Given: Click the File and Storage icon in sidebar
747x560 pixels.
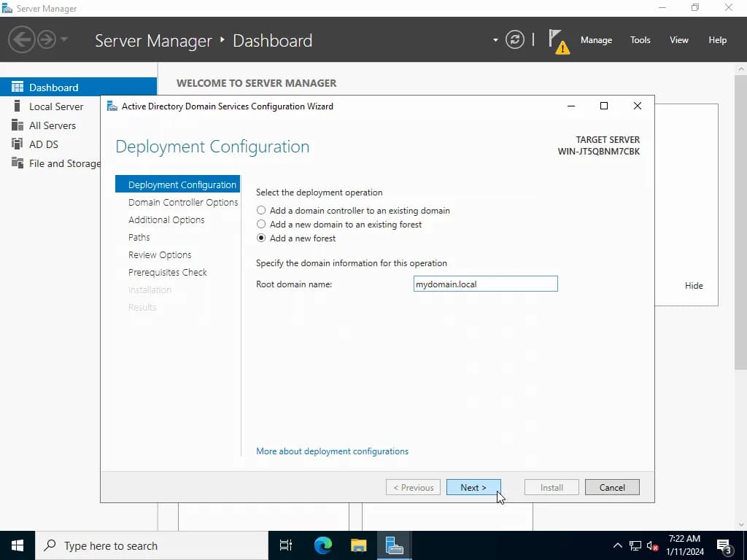Looking at the screenshot, I should tap(18, 163).
